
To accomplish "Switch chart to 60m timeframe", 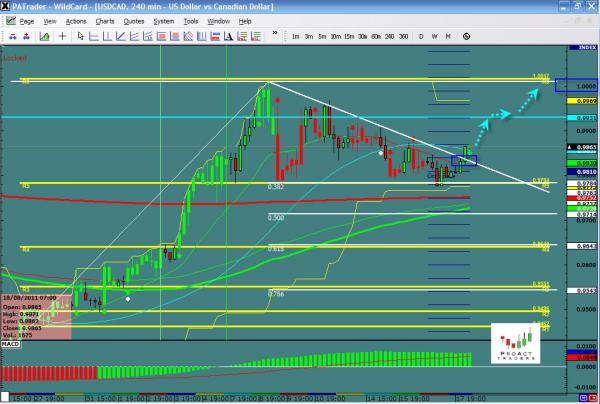I will click(x=375, y=37).
